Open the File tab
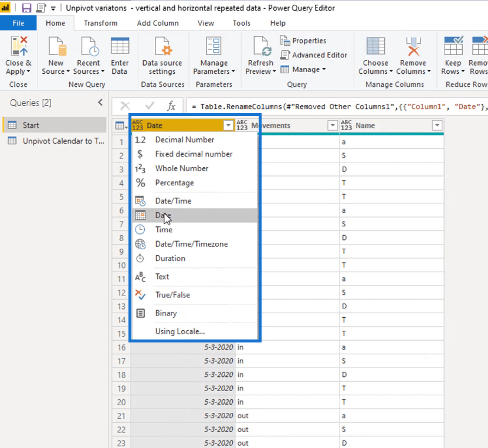The image size is (488, 448). (18, 23)
